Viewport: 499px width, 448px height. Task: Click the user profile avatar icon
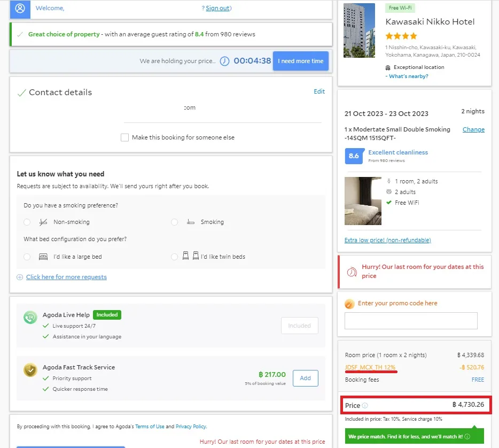20,8
